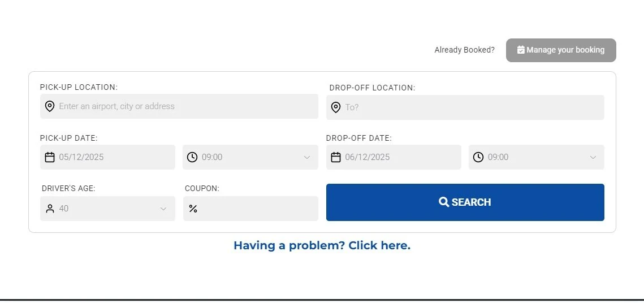
Task: Click the Manage your booking calendar-check icon
Action: 521,50
